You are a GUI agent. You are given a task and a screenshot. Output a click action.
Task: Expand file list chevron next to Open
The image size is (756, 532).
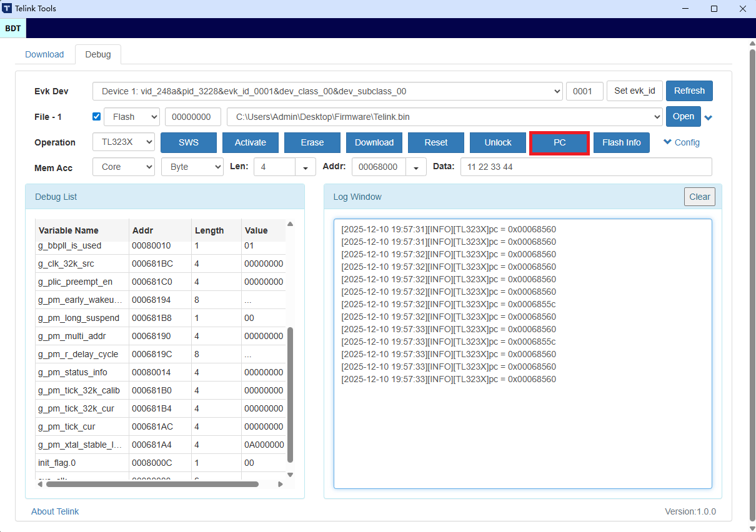click(709, 117)
